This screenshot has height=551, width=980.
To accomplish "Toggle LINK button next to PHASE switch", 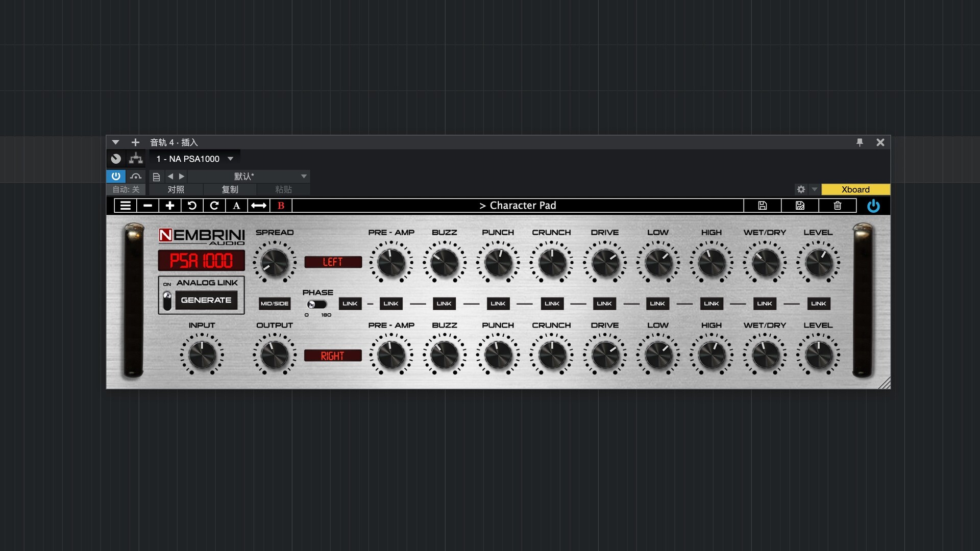I will (350, 304).
